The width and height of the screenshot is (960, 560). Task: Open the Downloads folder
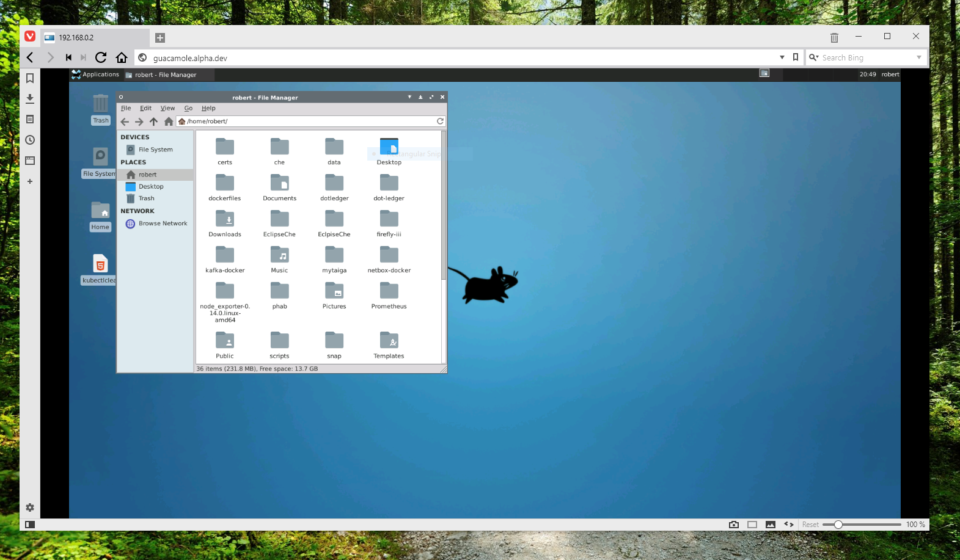225,223
